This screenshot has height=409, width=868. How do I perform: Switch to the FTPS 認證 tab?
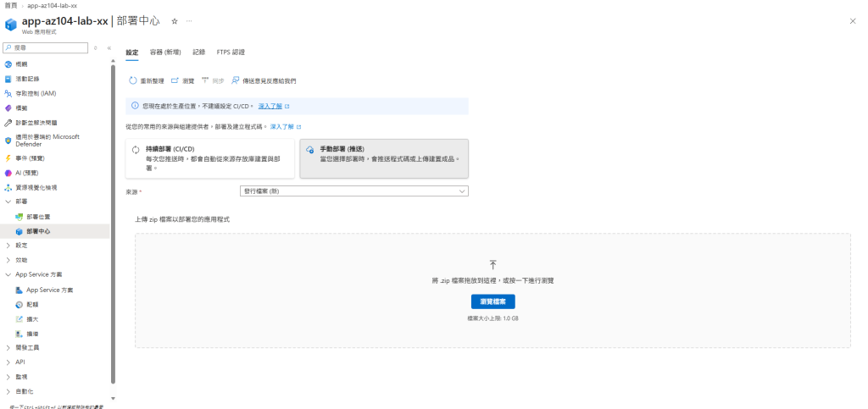coord(231,53)
